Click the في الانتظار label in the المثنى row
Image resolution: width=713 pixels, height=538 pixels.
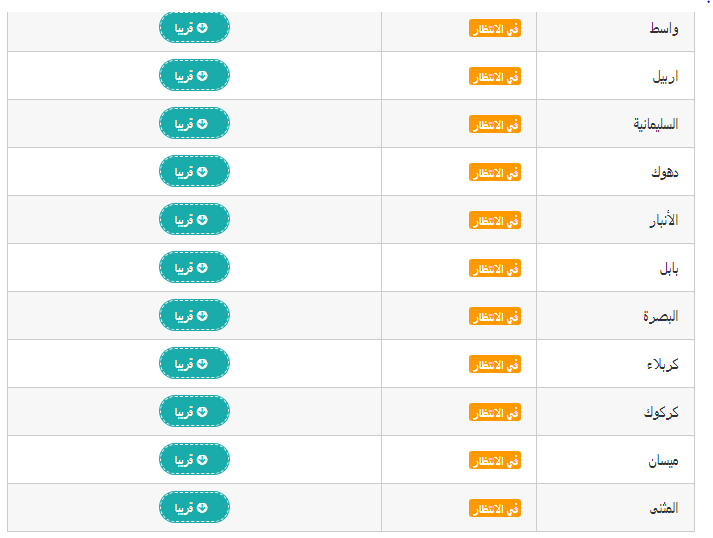click(495, 508)
